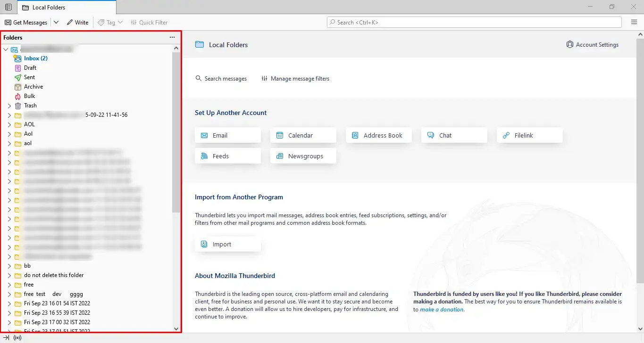Viewport: 644px width, 343px height.
Task: Follow the 'make a donation' link
Action: point(442,310)
